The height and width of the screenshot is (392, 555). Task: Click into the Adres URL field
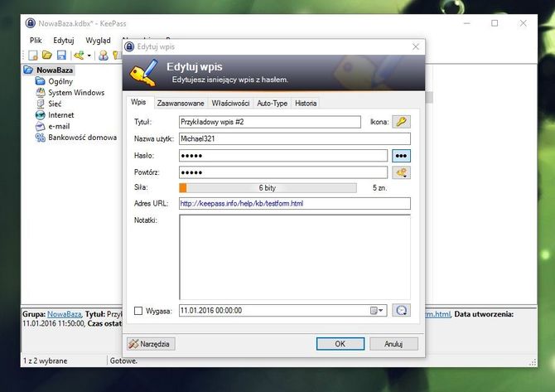pos(294,204)
